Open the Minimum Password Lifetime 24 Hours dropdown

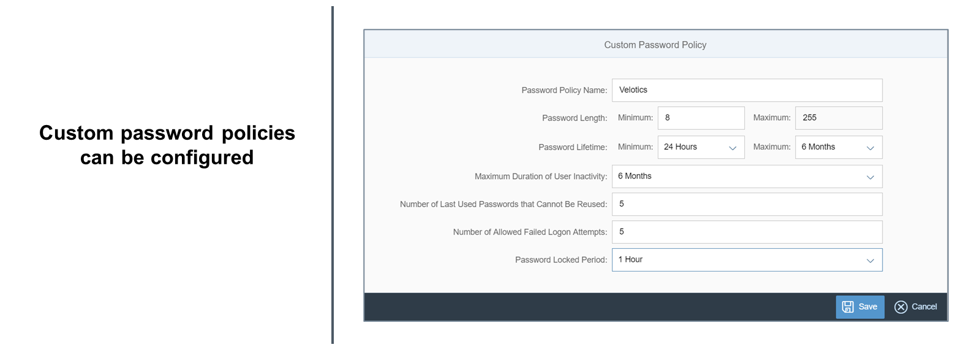pos(701,147)
